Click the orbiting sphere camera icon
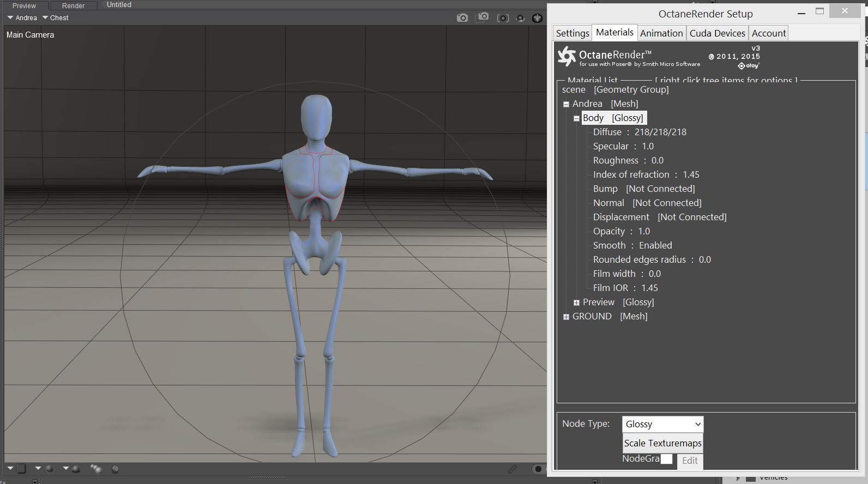This screenshot has height=484, width=868. coord(521,18)
